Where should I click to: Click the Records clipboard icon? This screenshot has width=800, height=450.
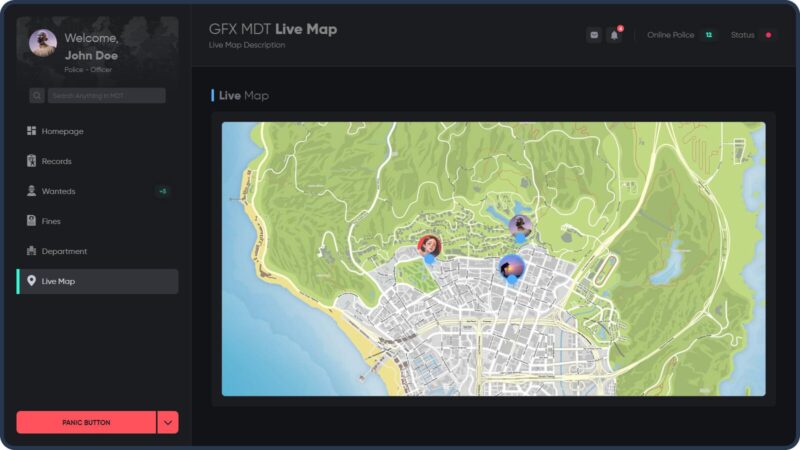[x=32, y=161]
